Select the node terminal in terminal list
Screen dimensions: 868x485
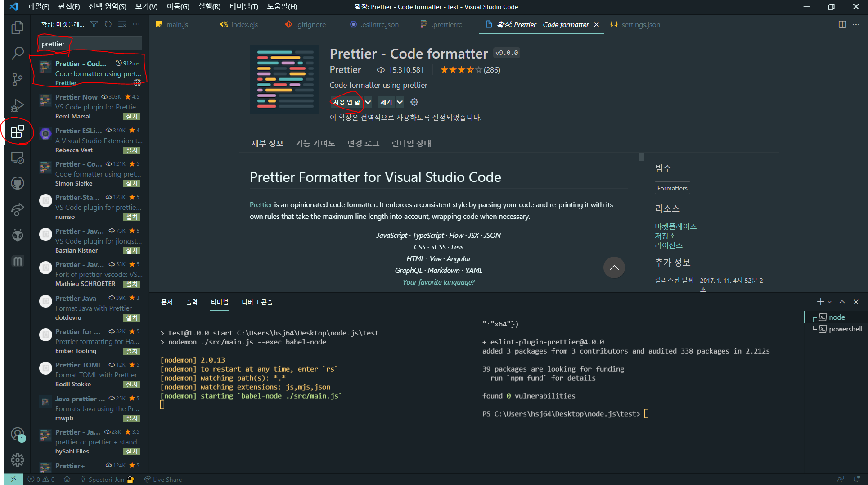[837, 317]
